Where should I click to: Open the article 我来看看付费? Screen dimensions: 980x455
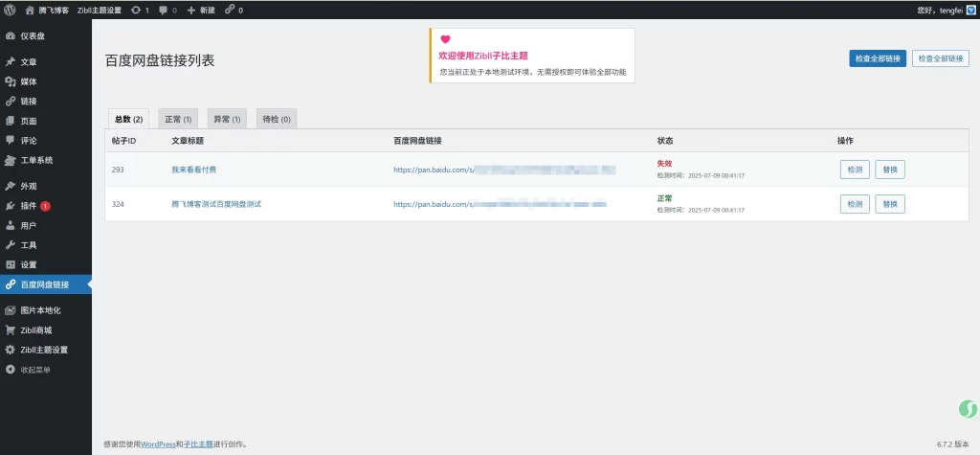tap(194, 170)
